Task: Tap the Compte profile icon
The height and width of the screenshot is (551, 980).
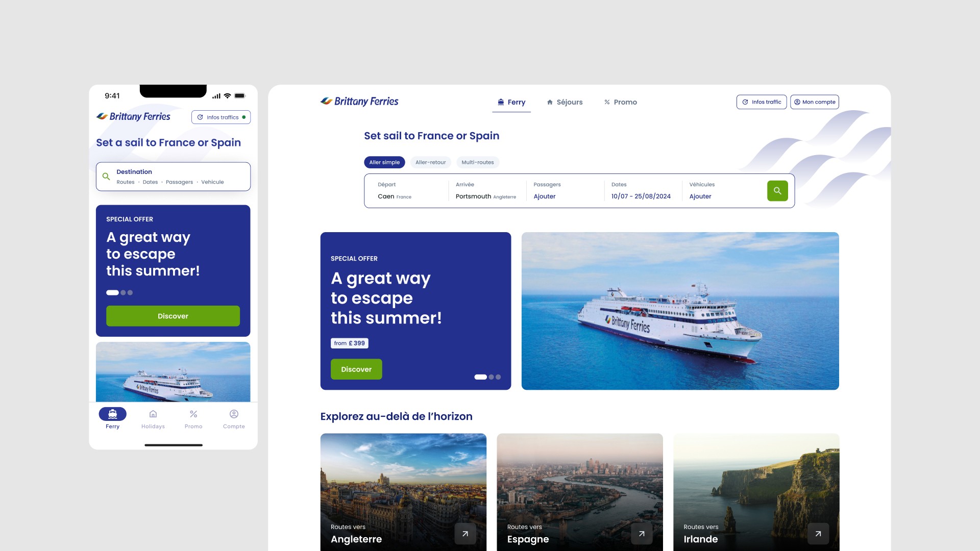Action: click(x=234, y=414)
